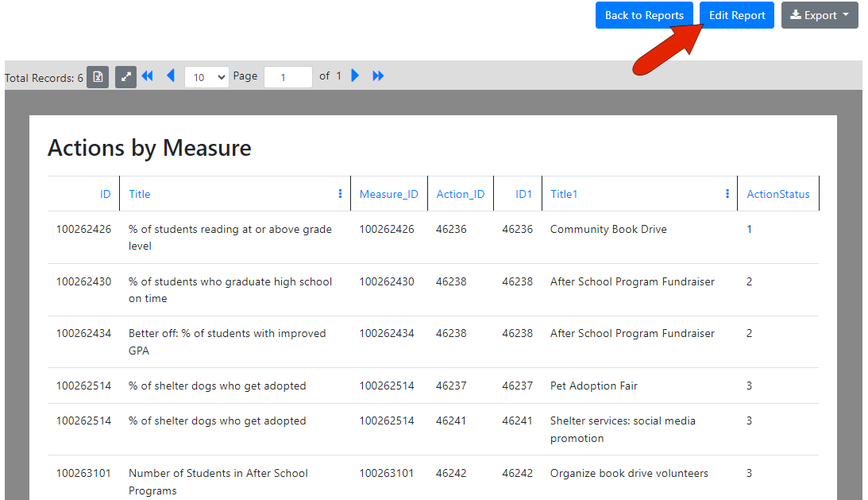Image resolution: width=868 pixels, height=500 pixels.
Task: Click ID cell 100262430
Action: point(83,281)
